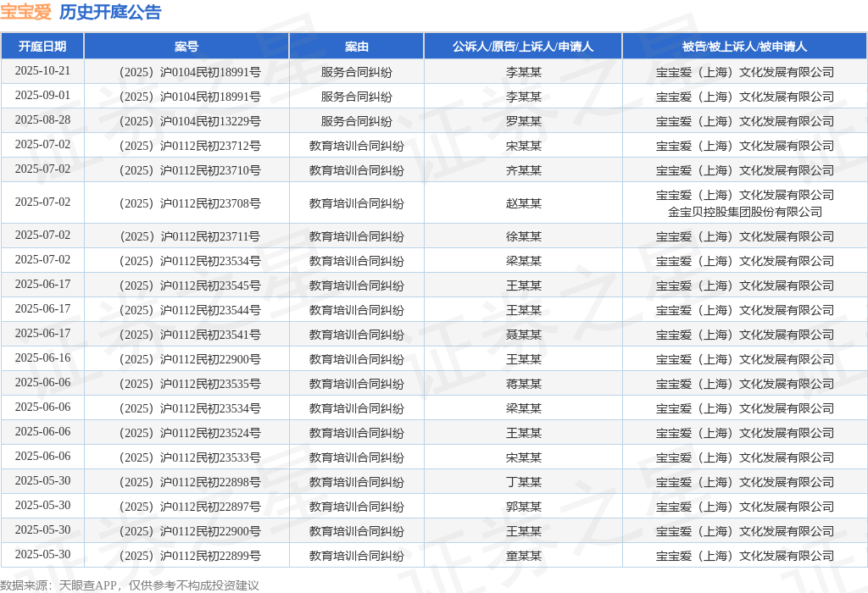Click the 被告/被上诉人/被申请人 header

click(x=744, y=47)
